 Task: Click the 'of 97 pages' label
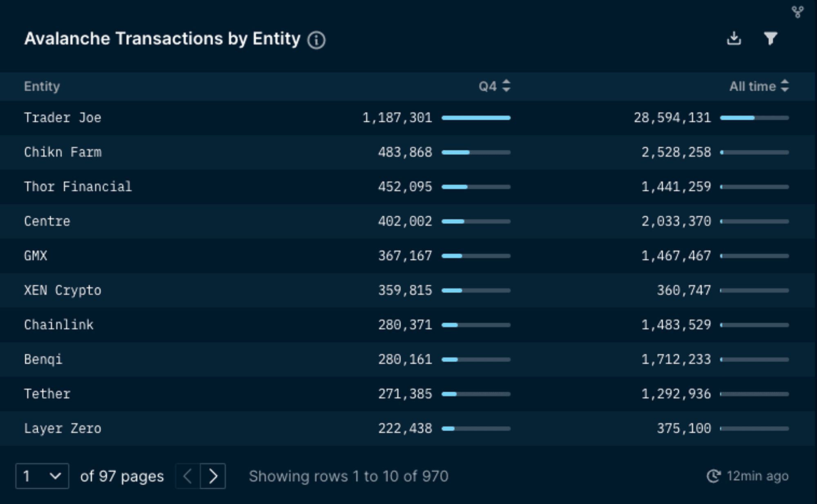click(122, 476)
